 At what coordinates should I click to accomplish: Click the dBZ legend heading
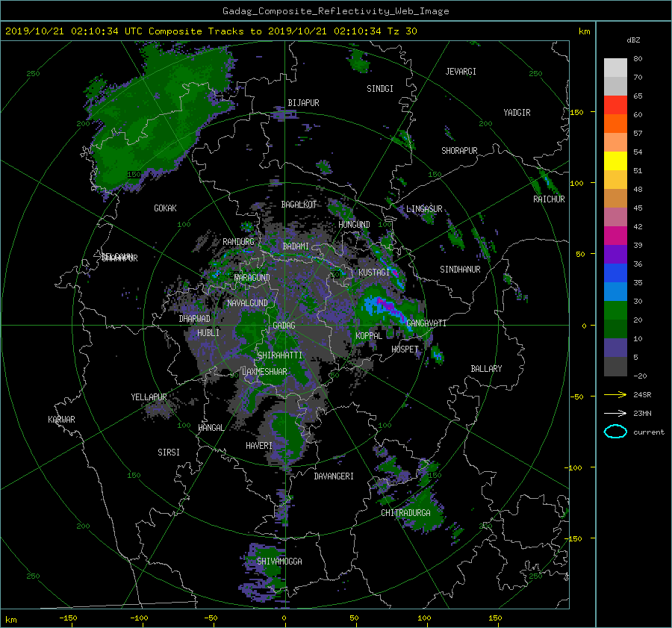pos(633,40)
